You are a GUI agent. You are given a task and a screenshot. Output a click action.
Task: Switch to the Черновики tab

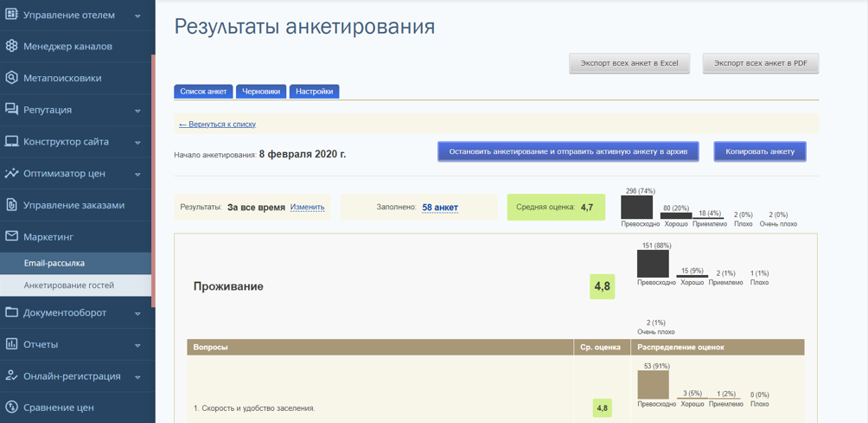tap(261, 92)
